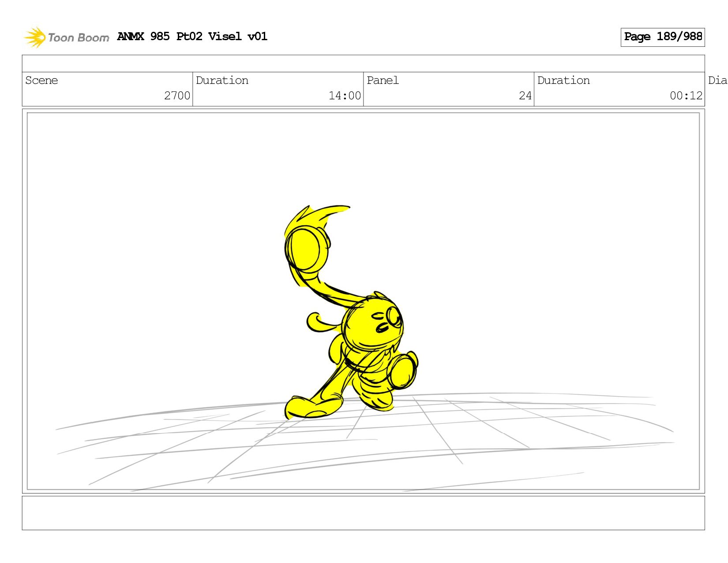Screen dimensions: 728x563
Task: Click the 'Duration' label beside Scene
Action: coord(222,80)
